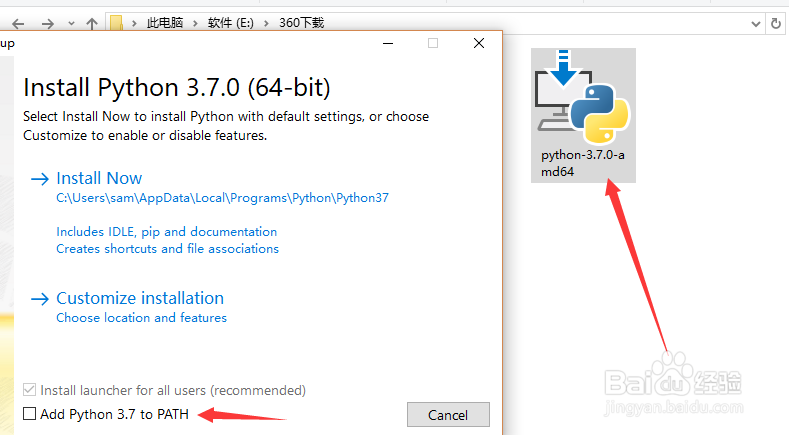
Task: Select 软件 (E:) in the breadcrumb path
Action: 238,22
